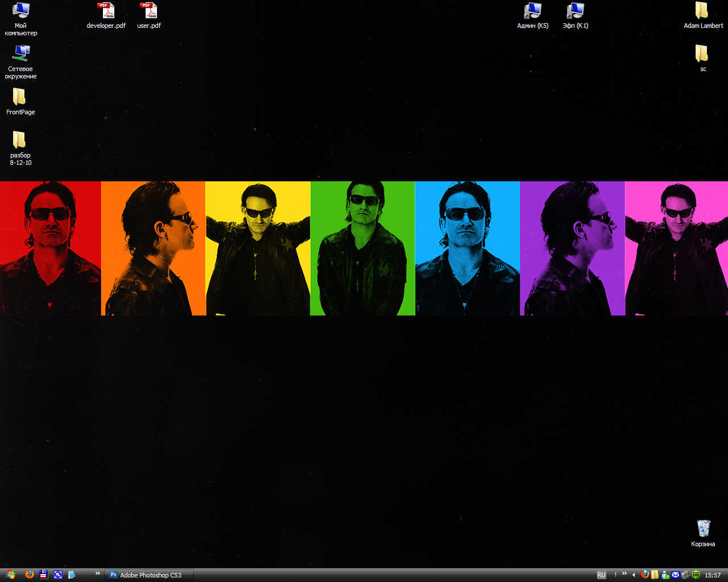Open the Мой компьютер desktop icon

coord(20,19)
